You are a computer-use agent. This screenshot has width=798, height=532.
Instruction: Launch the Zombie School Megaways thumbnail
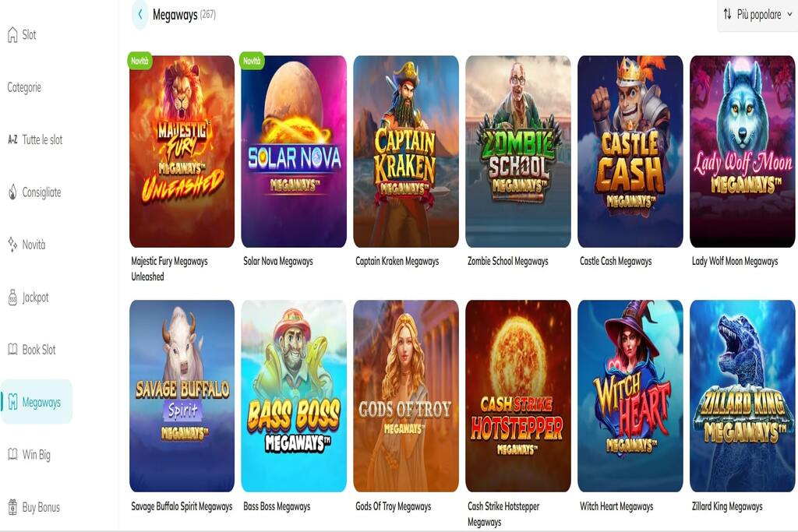point(518,152)
